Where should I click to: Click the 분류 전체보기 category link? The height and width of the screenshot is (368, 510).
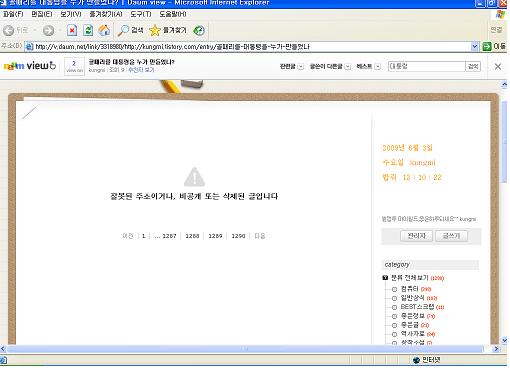click(410, 278)
